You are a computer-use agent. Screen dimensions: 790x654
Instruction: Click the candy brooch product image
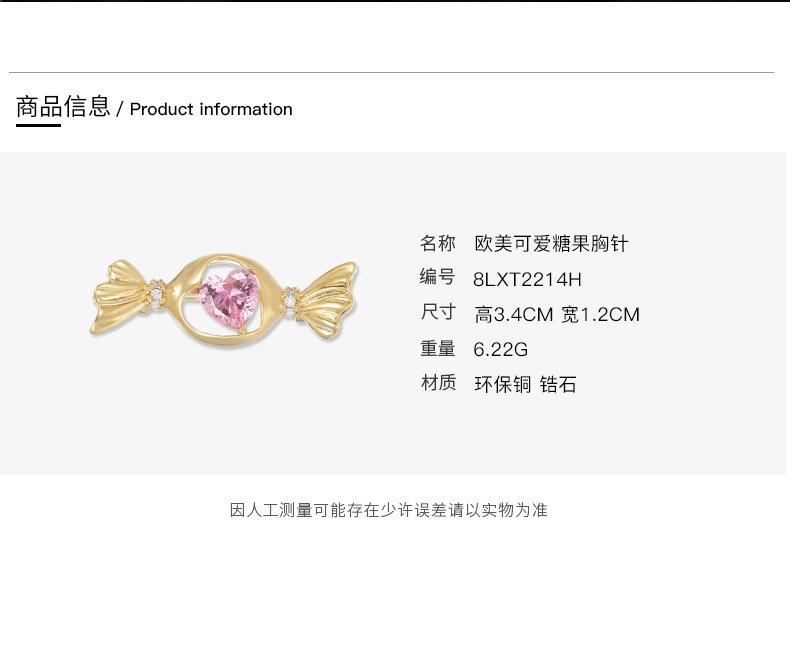pos(224,300)
